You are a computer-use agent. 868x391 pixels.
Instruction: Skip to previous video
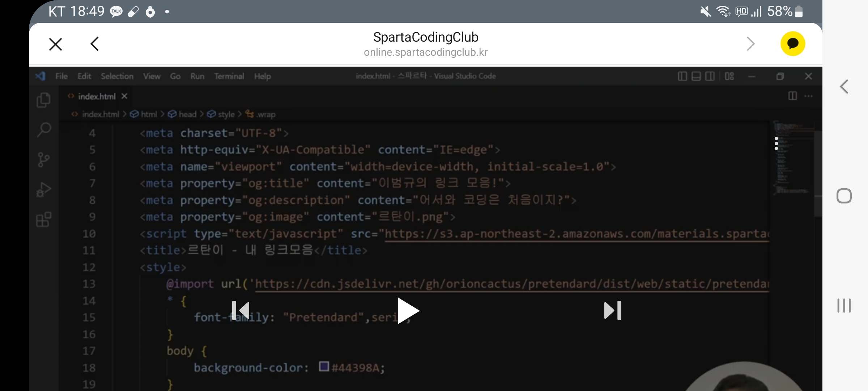pos(241,311)
